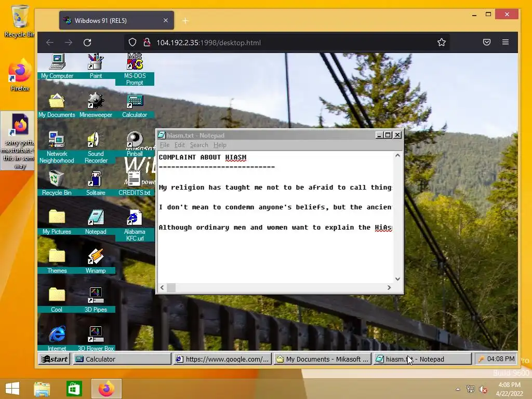The height and width of the screenshot is (399, 532).
Task: Switch to My Documents taskbar button
Action: coord(322,359)
